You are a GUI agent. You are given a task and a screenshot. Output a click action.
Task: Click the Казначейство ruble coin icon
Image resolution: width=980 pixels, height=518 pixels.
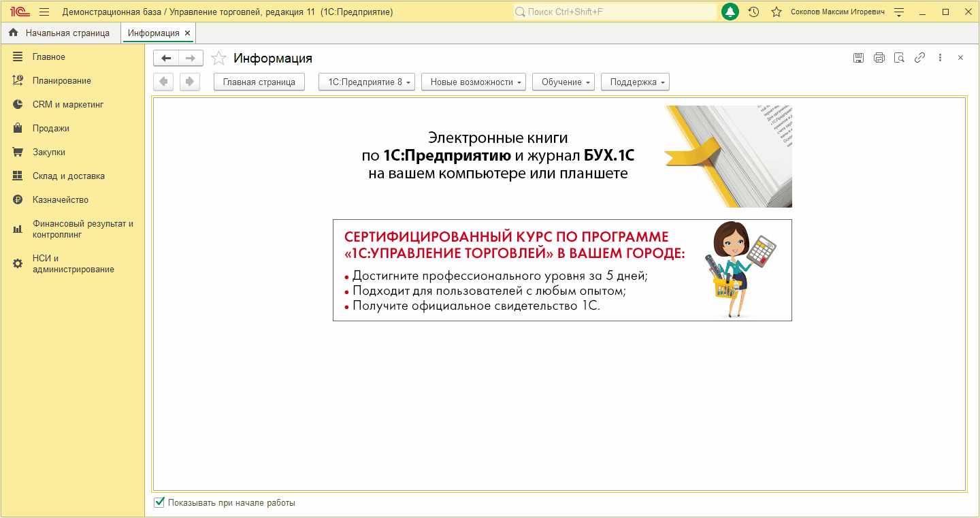coord(18,200)
